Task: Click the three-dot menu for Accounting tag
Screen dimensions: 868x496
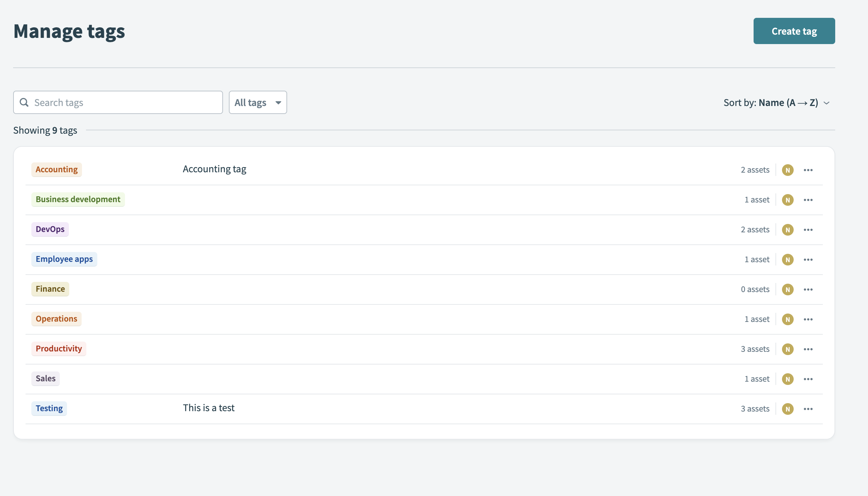Action: pyautogui.click(x=808, y=169)
